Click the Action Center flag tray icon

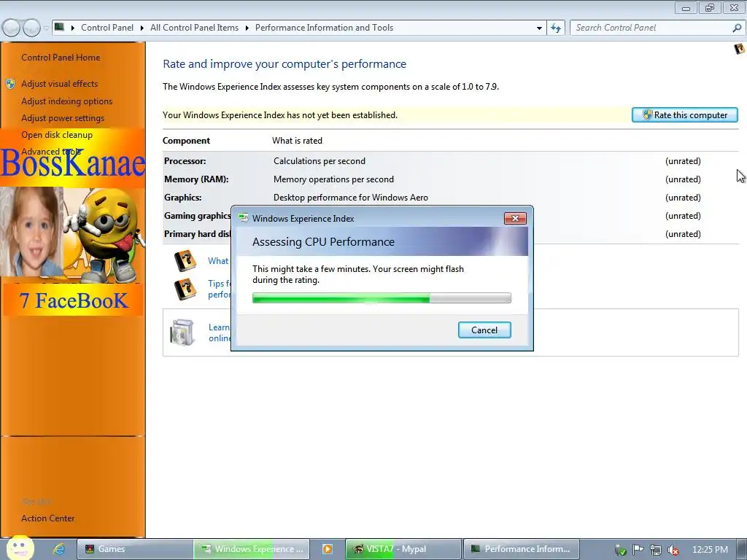(638, 550)
